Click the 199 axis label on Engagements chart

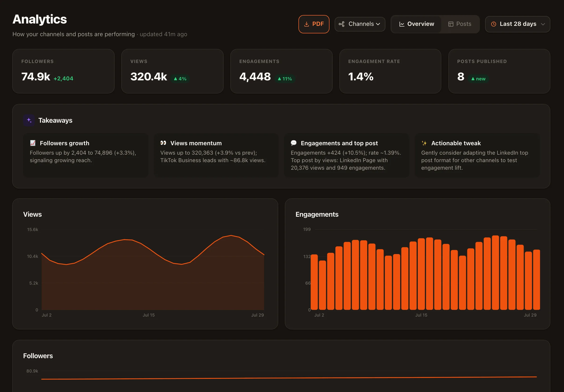click(x=307, y=229)
